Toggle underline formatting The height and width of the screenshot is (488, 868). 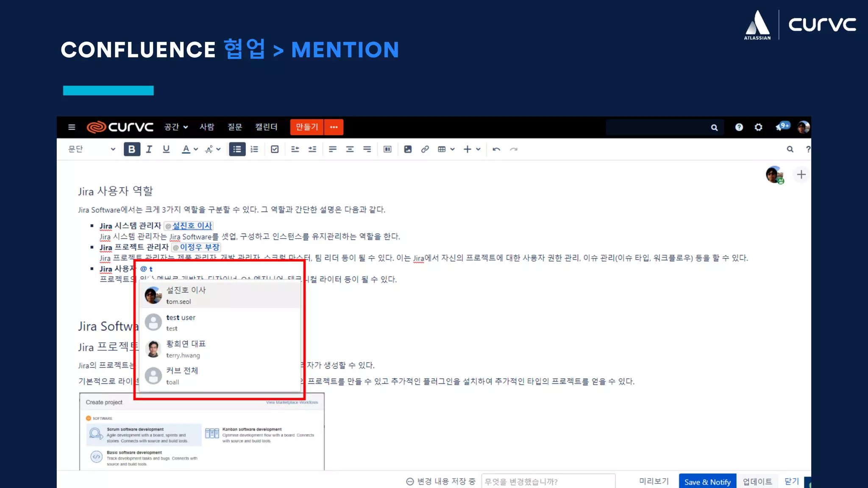click(166, 149)
